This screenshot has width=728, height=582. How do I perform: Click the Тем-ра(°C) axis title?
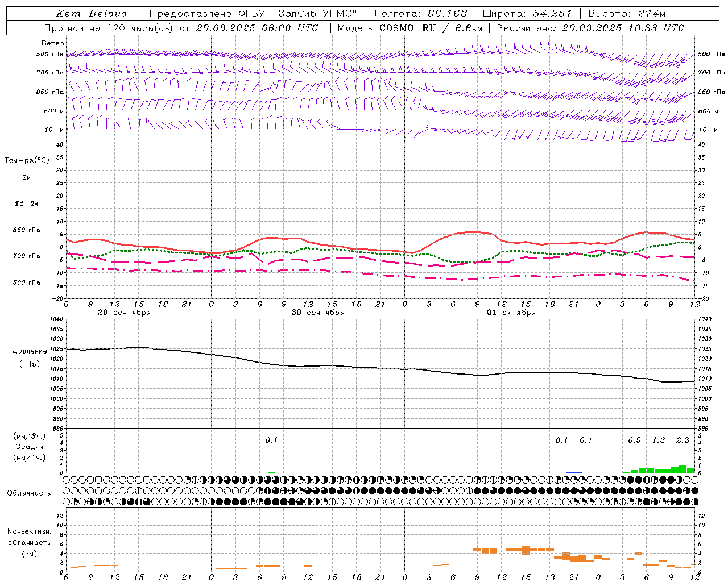click(27, 161)
